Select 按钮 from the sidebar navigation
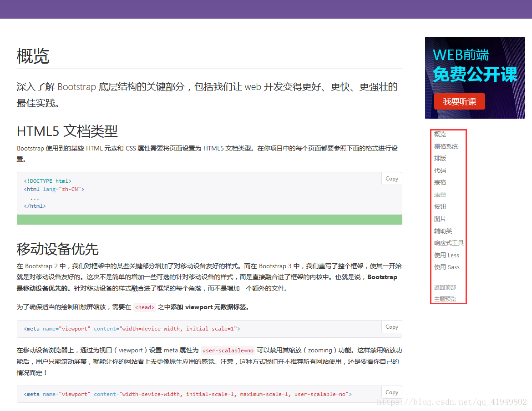Image resolution: width=532 pixels, height=411 pixels. [x=440, y=206]
